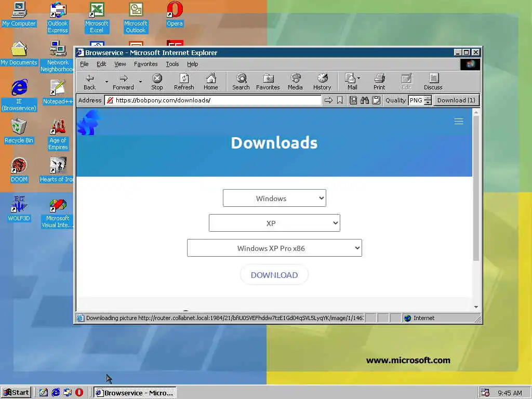The image size is (532, 399).
Task: Select the Network Neighborhood desktop icon
Action: [58, 56]
